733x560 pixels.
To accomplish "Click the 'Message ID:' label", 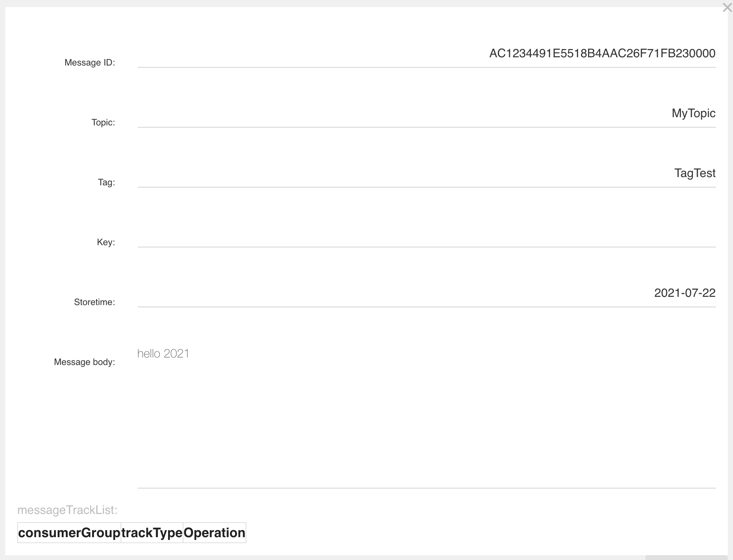I will coord(89,63).
